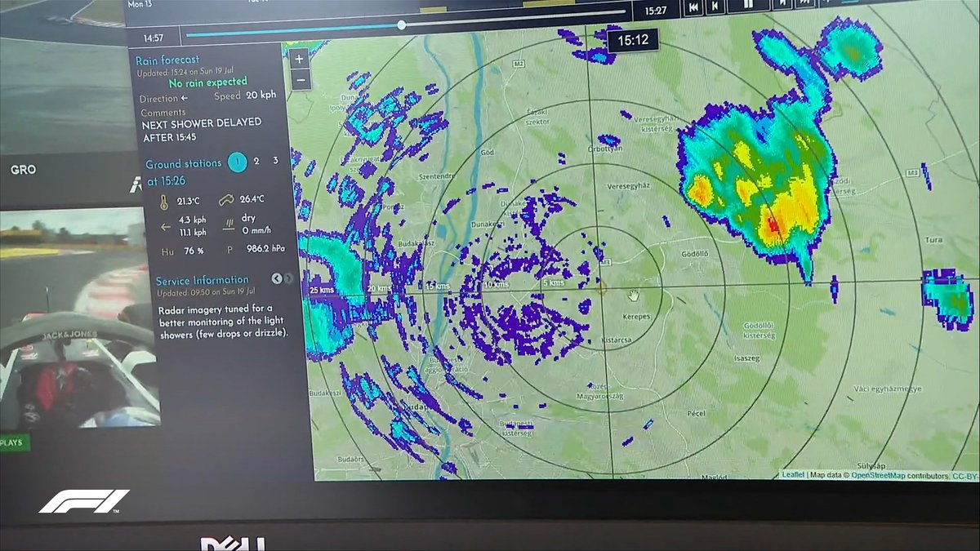Screen dimensions: 980x551
Task: Skip to last radar frame
Action: pos(804,5)
